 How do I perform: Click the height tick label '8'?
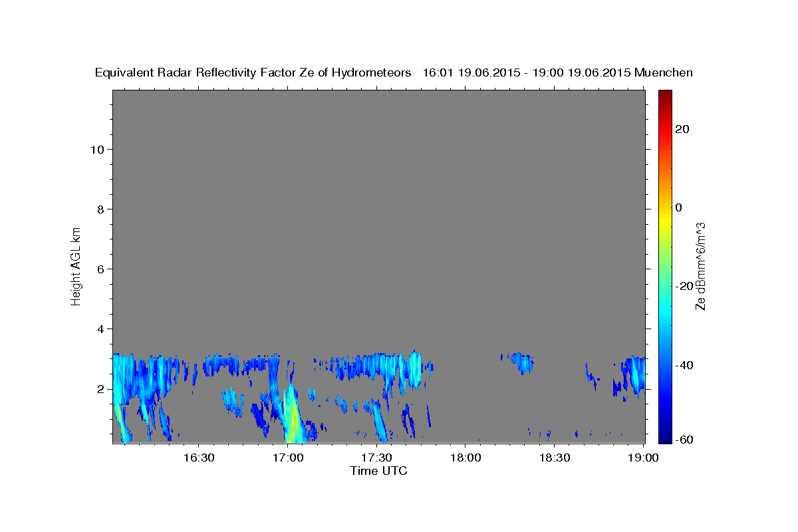pos(101,209)
